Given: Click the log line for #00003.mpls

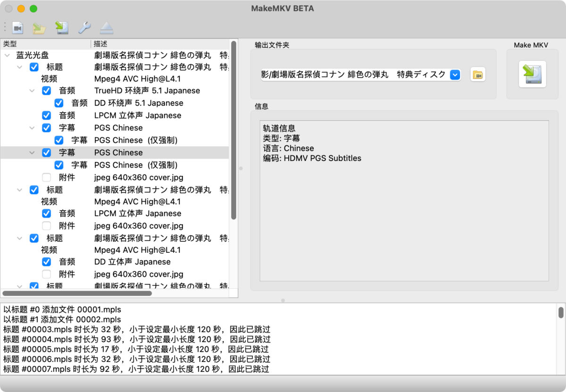Looking at the screenshot, I should tap(137, 329).
